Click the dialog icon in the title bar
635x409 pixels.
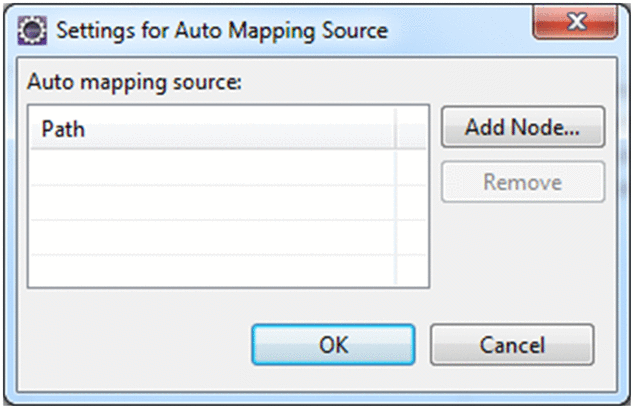(x=37, y=29)
